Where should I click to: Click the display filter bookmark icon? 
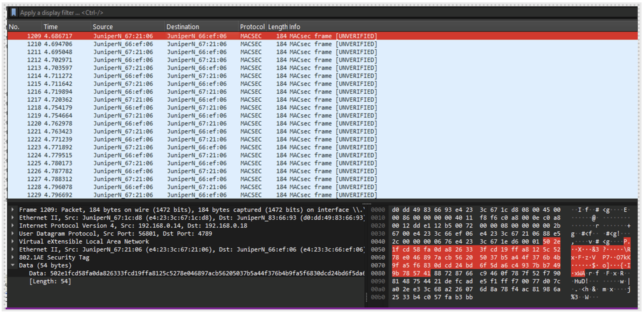click(x=14, y=13)
